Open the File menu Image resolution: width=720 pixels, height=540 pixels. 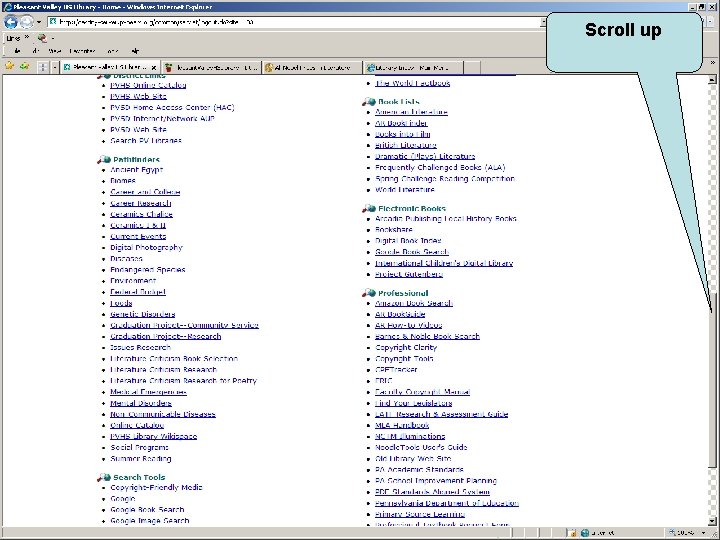coord(17,51)
